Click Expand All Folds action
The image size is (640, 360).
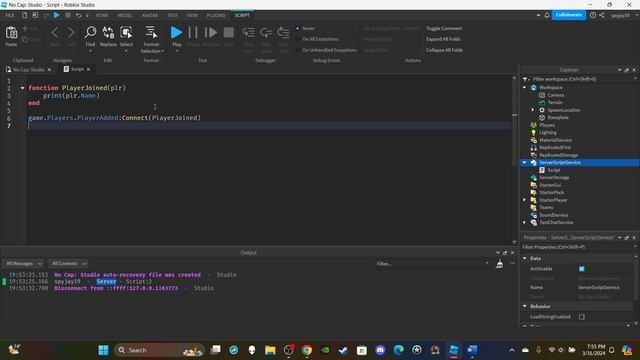(x=443, y=39)
